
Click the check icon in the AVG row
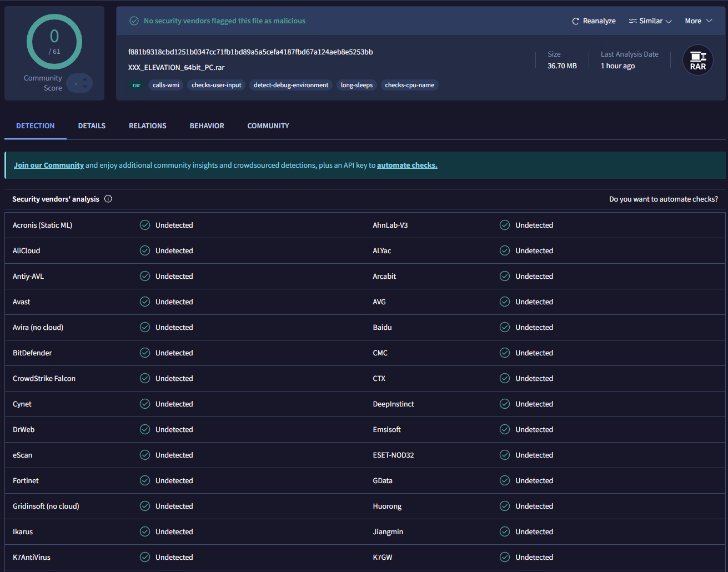click(x=505, y=302)
